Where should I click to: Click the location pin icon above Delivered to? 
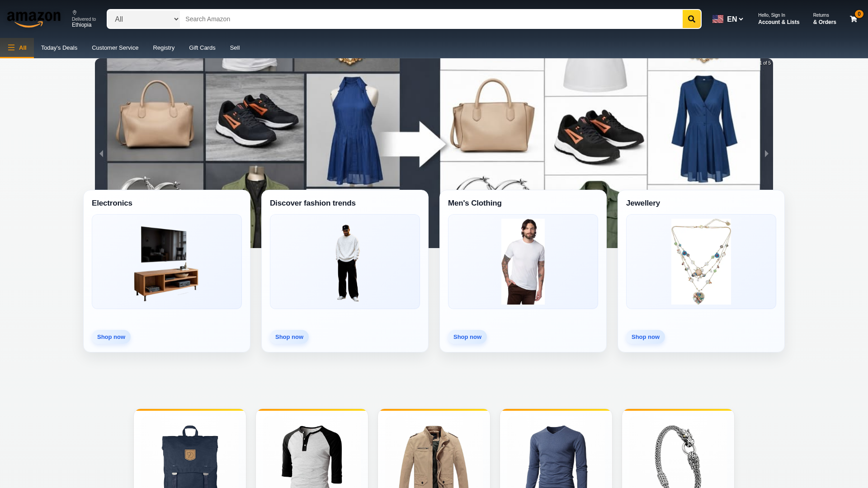tap(75, 13)
